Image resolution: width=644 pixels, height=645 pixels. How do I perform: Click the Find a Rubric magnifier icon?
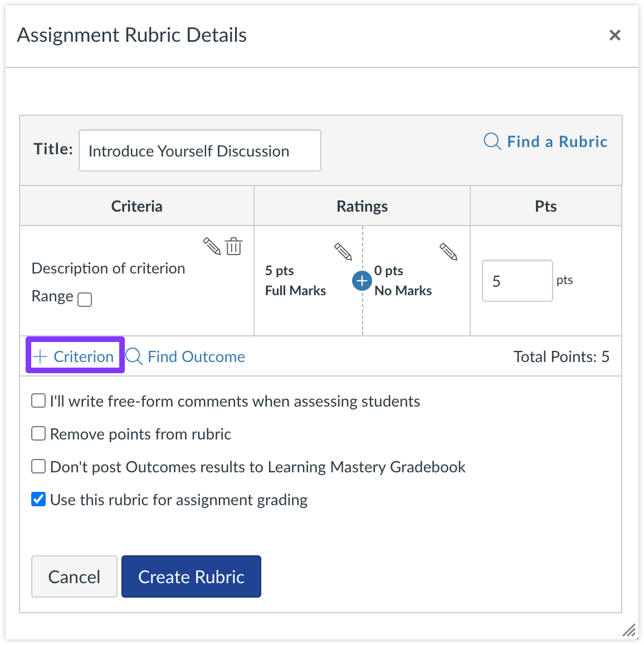click(x=492, y=141)
